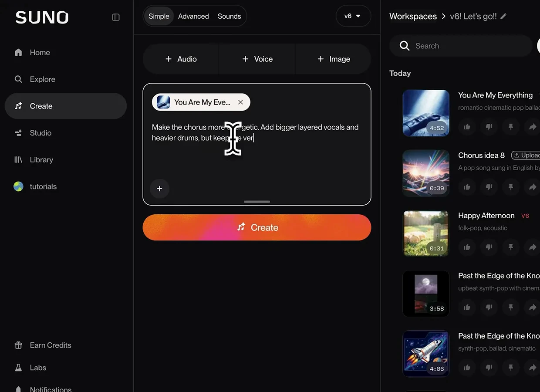Share the You Are My Everything song
This screenshot has width=540, height=392.
[533, 127]
